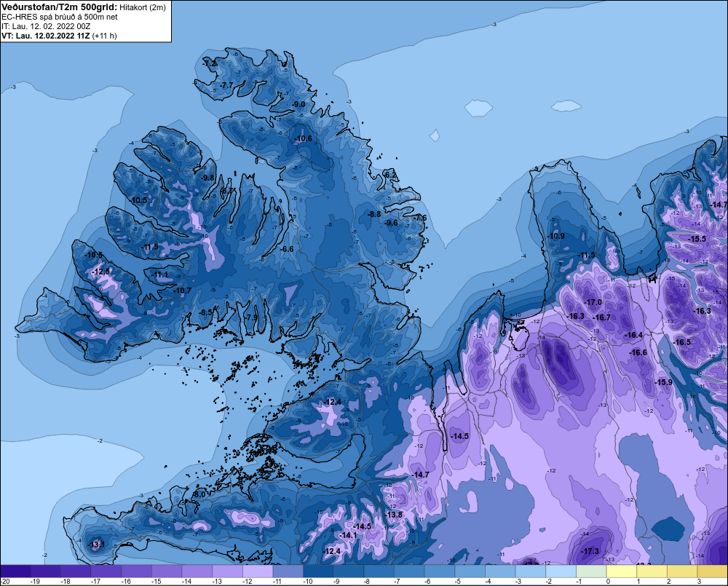
Task: Click the -9.6 temperature value on the map
Action: point(391,223)
